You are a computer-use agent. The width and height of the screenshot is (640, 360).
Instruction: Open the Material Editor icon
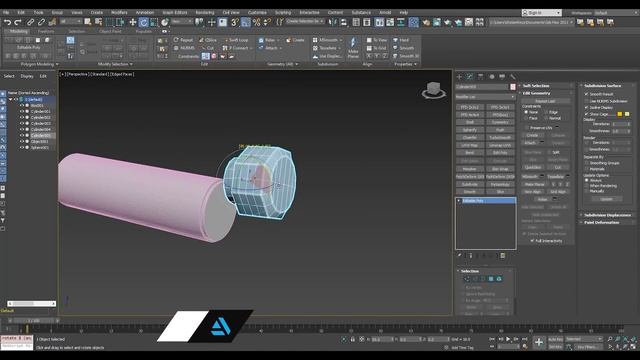click(413, 22)
